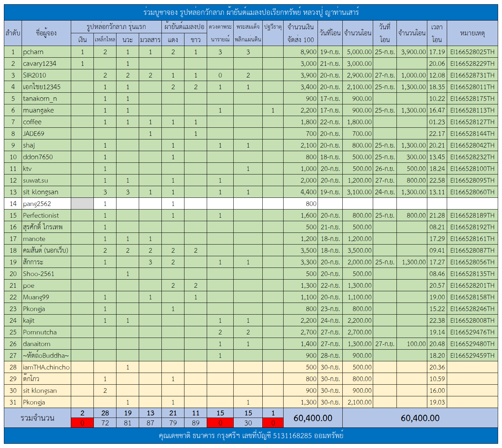Select tracking number 'EI166529476TH'
The width and height of the screenshot is (502, 448).
point(472,332)
